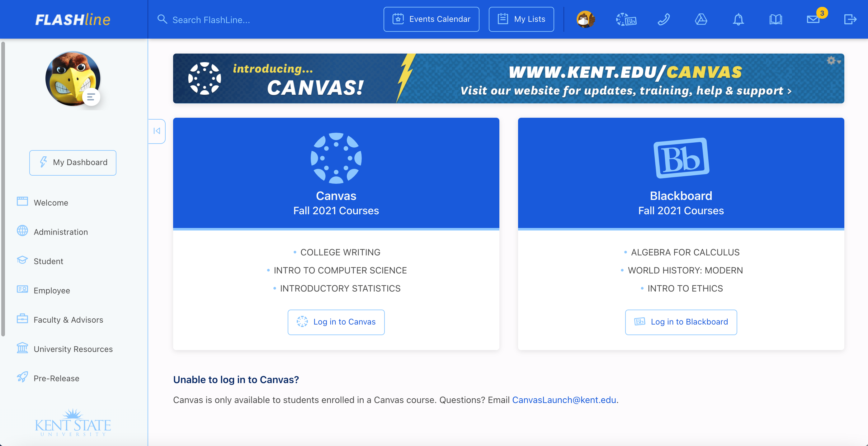
Task: Open the mascot profile avatar in header
Action: 586,19
